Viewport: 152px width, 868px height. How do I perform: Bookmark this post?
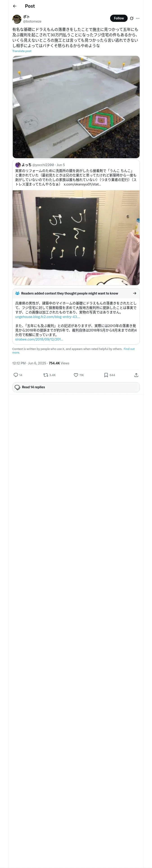[106, 375]
